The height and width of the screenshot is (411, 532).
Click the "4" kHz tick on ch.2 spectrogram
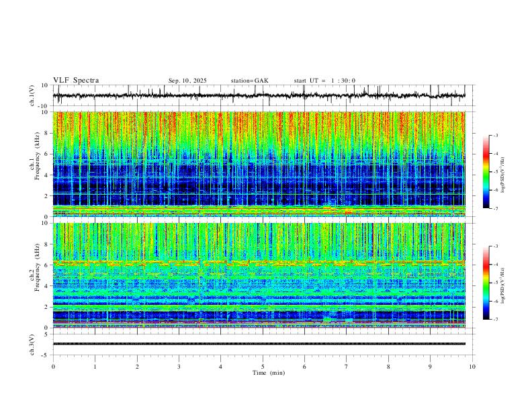pyautogui.click(x=46, y=286)
